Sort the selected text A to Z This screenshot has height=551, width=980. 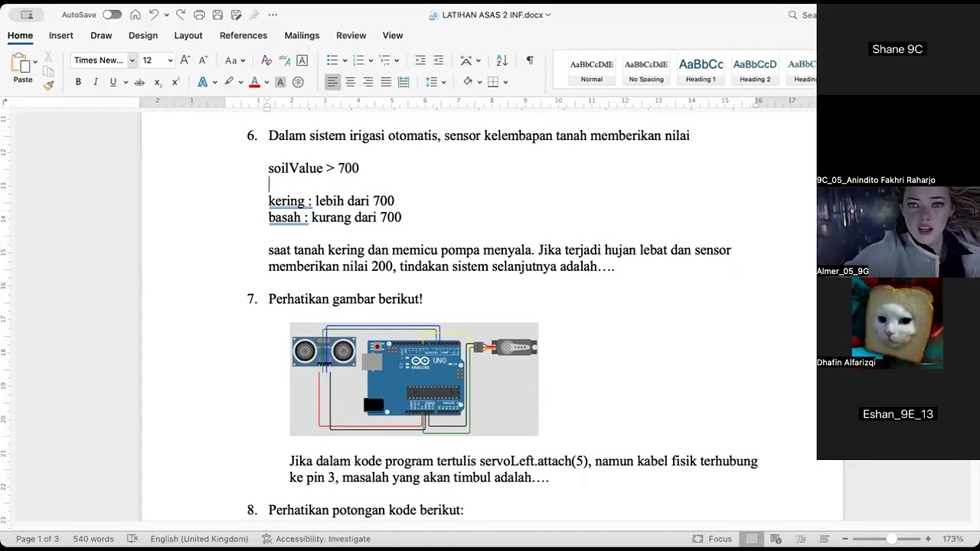pyautogui.click(x=502, y=60)
